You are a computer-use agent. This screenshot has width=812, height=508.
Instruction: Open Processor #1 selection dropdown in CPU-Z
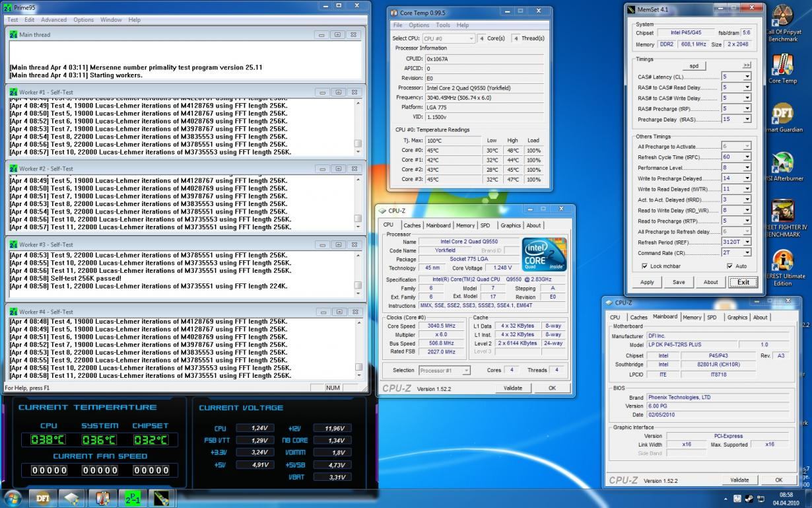click(444, 371)
